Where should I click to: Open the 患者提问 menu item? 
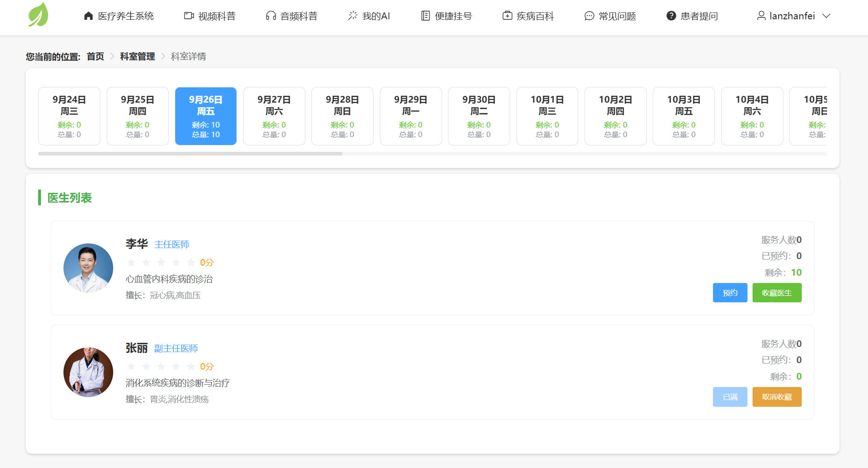coord(692,16)
